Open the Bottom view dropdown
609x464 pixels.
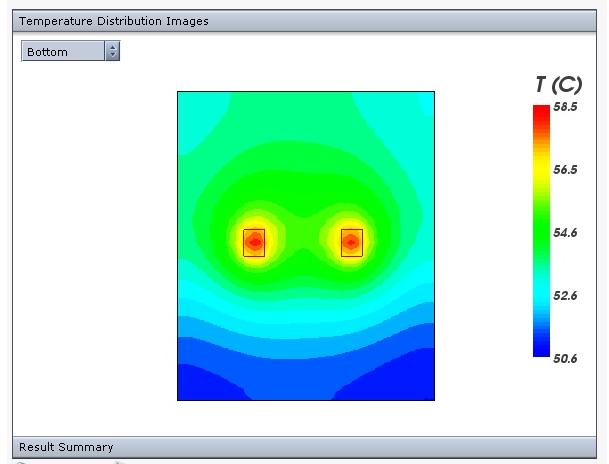click(70, 51)
